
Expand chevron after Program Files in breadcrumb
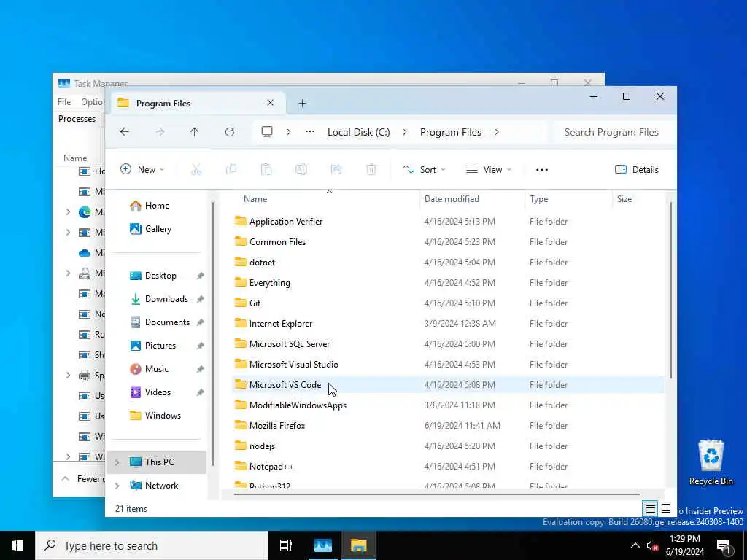[x=496, y=132]
